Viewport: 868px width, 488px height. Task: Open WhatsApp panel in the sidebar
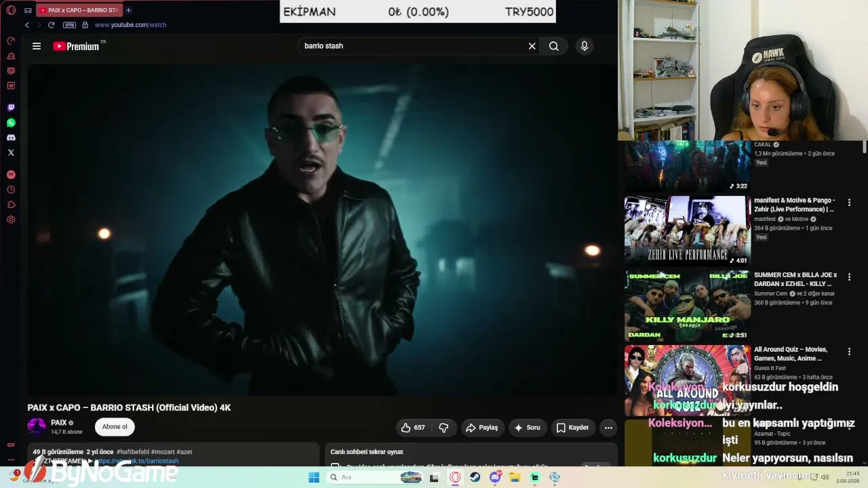click(11, 123)
